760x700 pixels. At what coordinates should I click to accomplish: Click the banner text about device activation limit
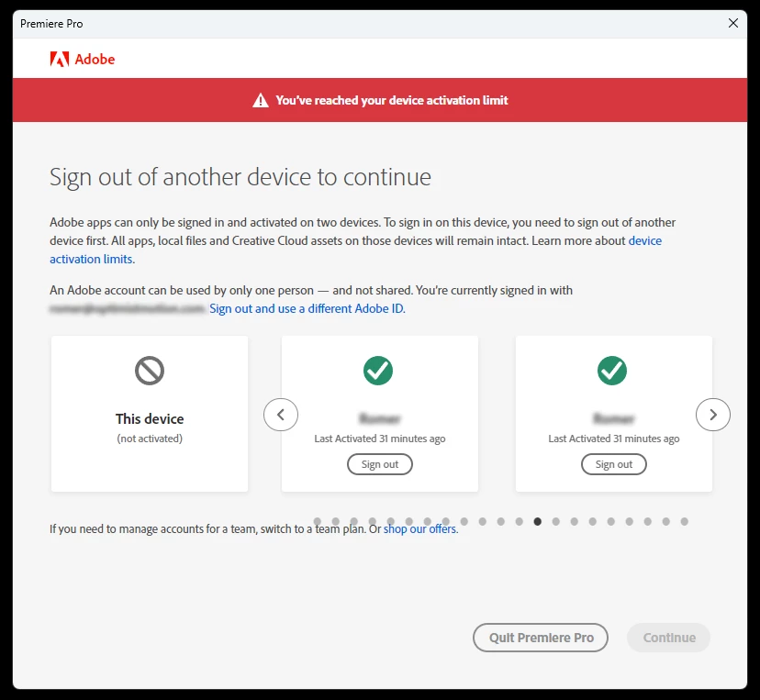[392, 100]
